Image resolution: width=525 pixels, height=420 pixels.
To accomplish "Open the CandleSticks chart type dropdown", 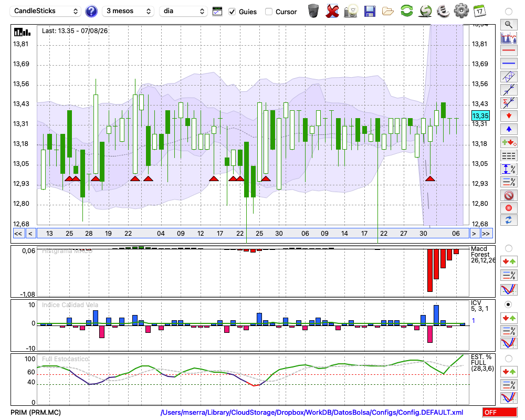I will click(46, 11).
